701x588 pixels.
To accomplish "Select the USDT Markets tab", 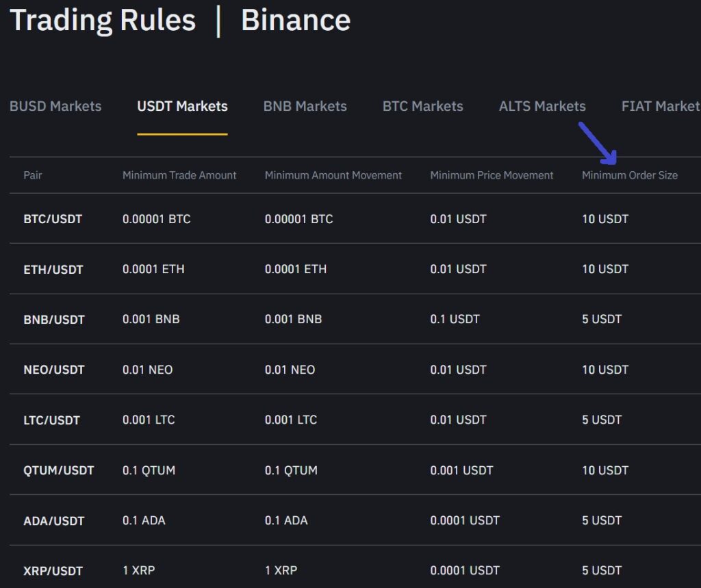I will pos(181,106).
